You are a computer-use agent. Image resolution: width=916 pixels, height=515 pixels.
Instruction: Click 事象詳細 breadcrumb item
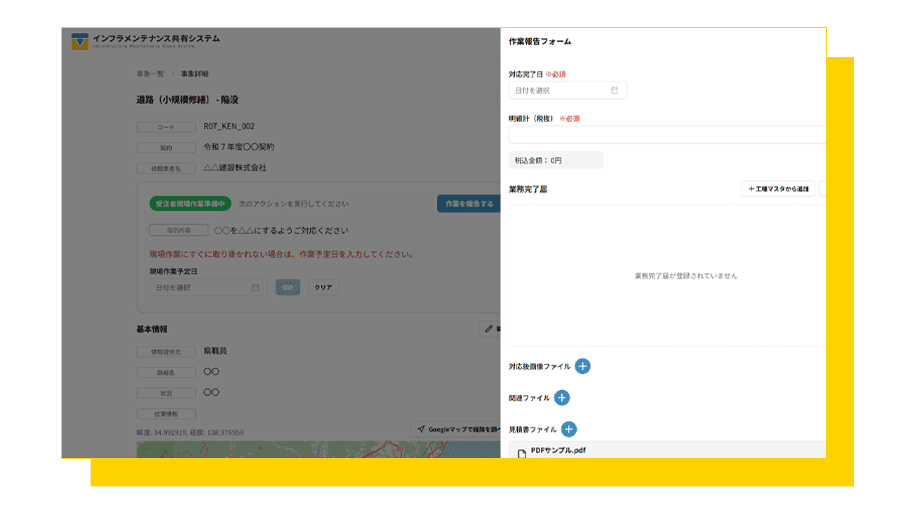coord(195,74)
